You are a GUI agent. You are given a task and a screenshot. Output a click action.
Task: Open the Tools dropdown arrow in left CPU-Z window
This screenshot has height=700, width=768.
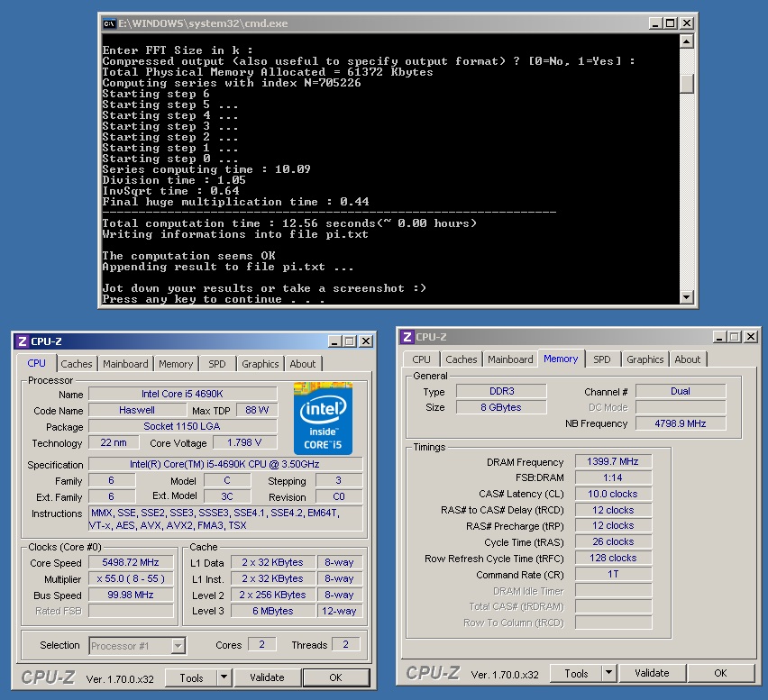[224, 677]
